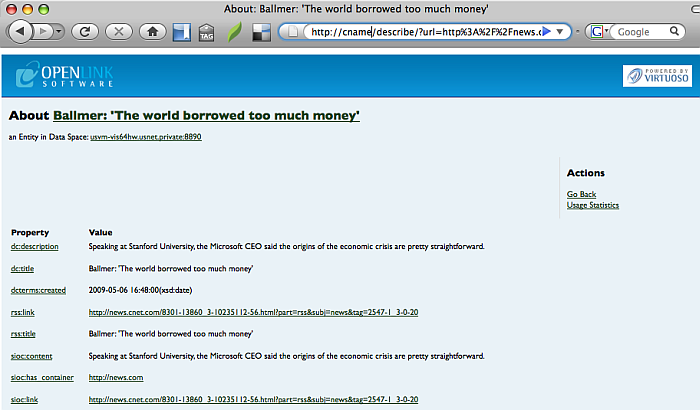The width and height of the screenshot is (700, 410).
Task: Zoom the window with the green button
Action: [x=43, y=9]
